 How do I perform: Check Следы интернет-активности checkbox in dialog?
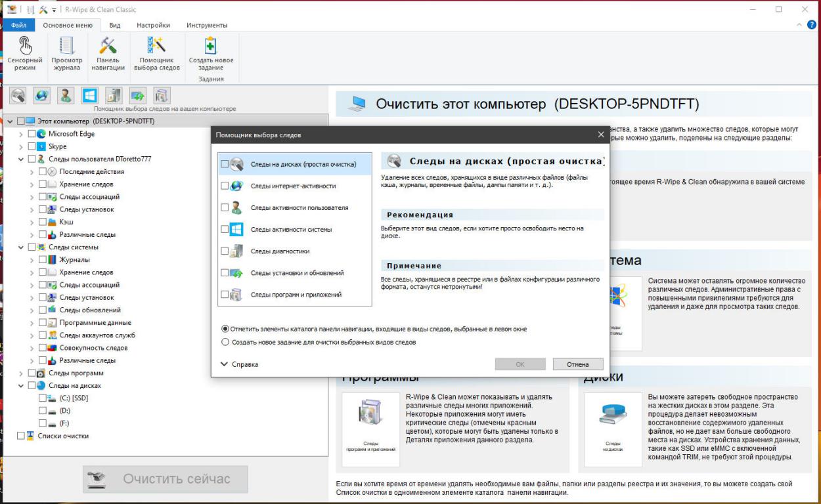pyautogui.click(x=225, y=186)
